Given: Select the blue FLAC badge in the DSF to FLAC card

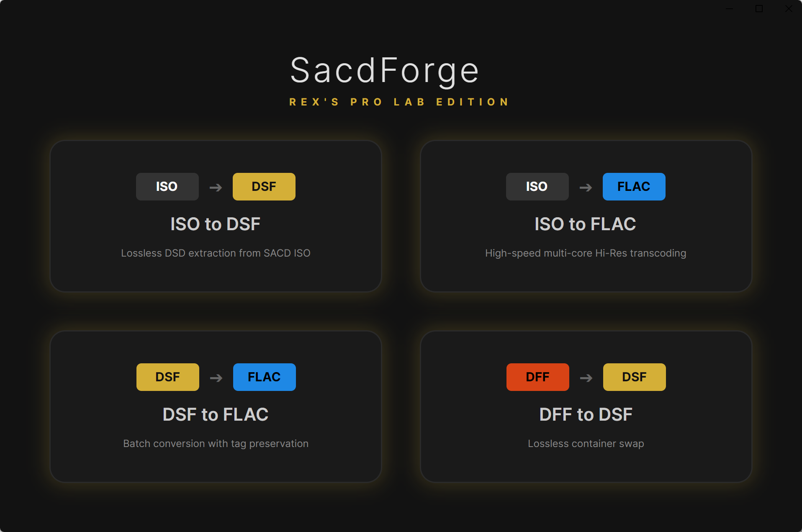Looking at the screenshot, I should pos(264,377).
